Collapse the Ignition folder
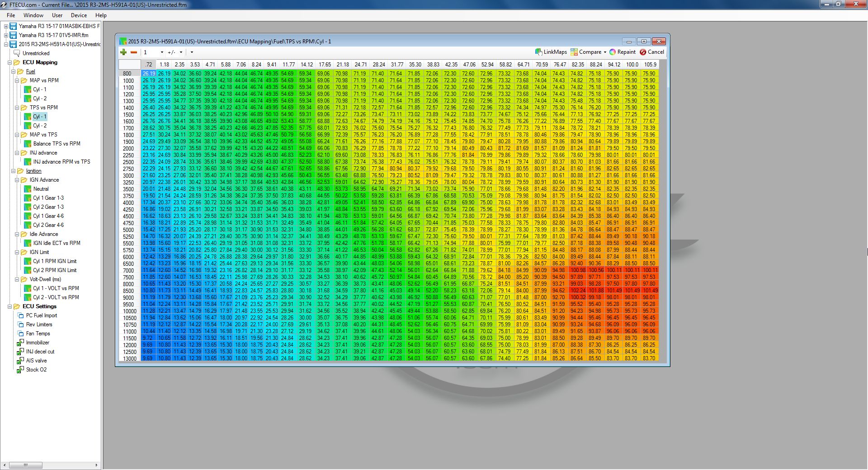The height and width of the screenshot is (470, 868). [13, 171]
